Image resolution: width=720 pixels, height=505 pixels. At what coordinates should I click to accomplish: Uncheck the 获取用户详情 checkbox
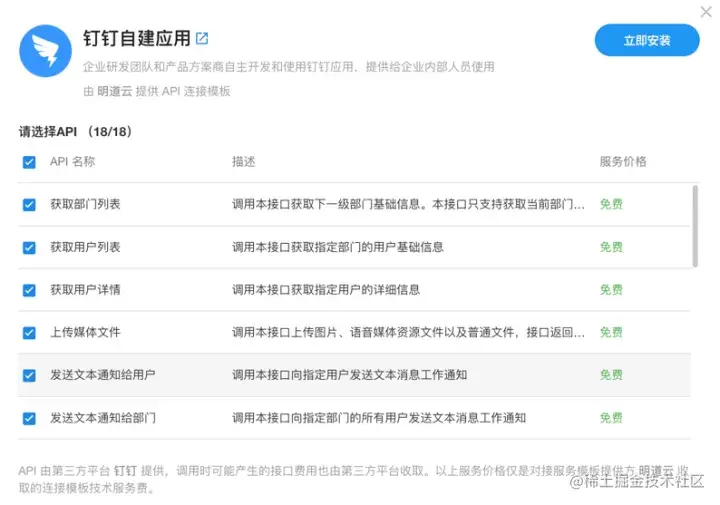coord(29,290)
